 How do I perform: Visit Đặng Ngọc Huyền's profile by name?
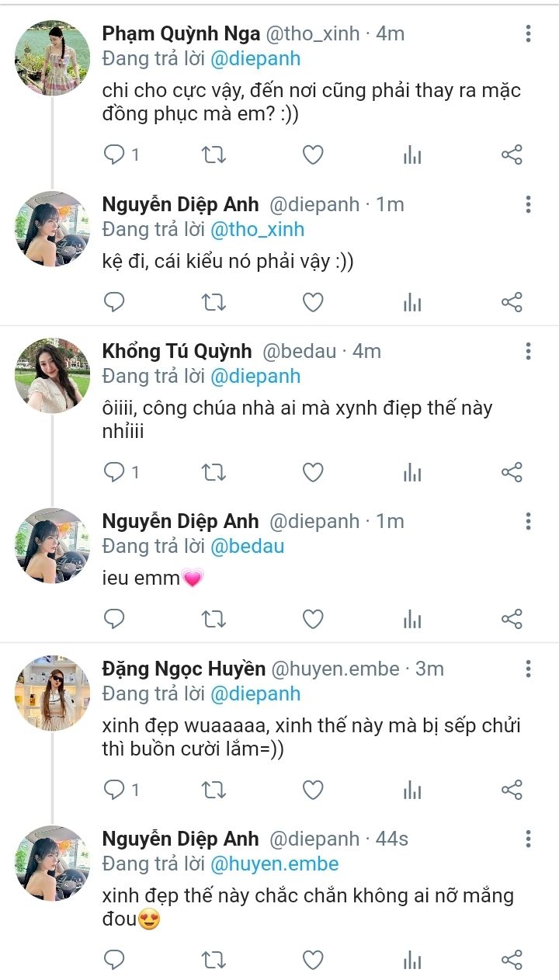coord(184,669)
